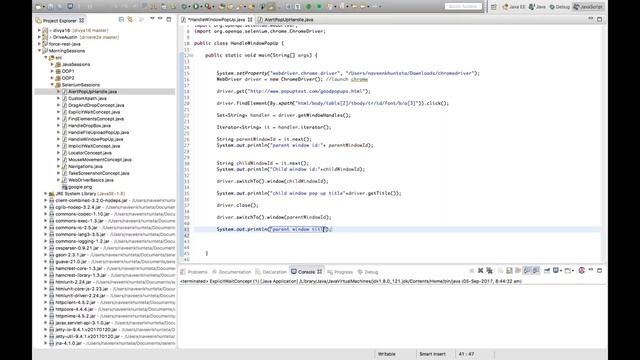Open the Run dropdown arrow beside the Run button
This screenshot has width=640, height=360.
coord(201,7)
